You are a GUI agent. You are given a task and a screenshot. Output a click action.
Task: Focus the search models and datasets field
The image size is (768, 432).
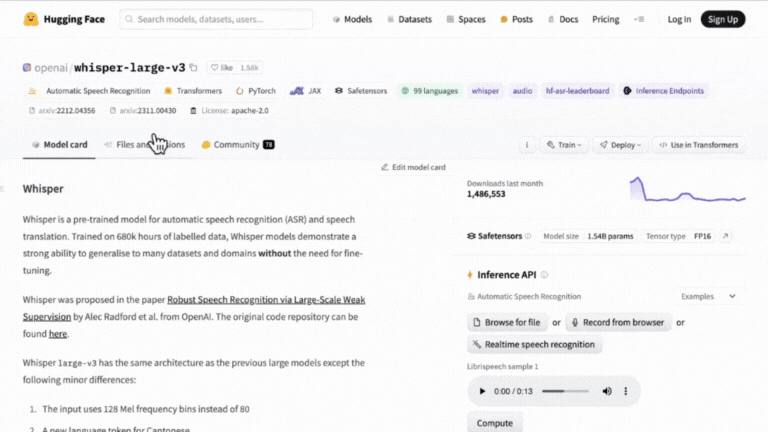[216, 19]
